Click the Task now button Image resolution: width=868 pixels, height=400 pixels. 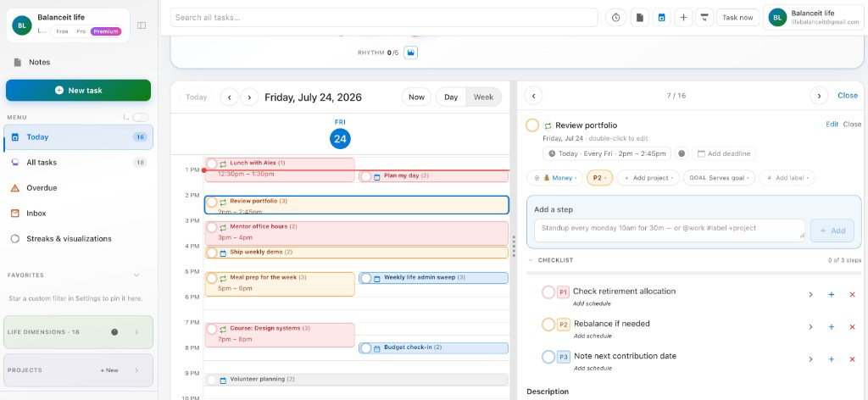(x=737, y=18)
